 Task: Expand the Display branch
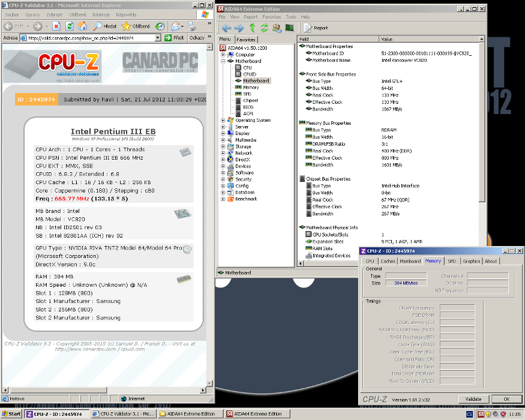click(x=223, y=133)
